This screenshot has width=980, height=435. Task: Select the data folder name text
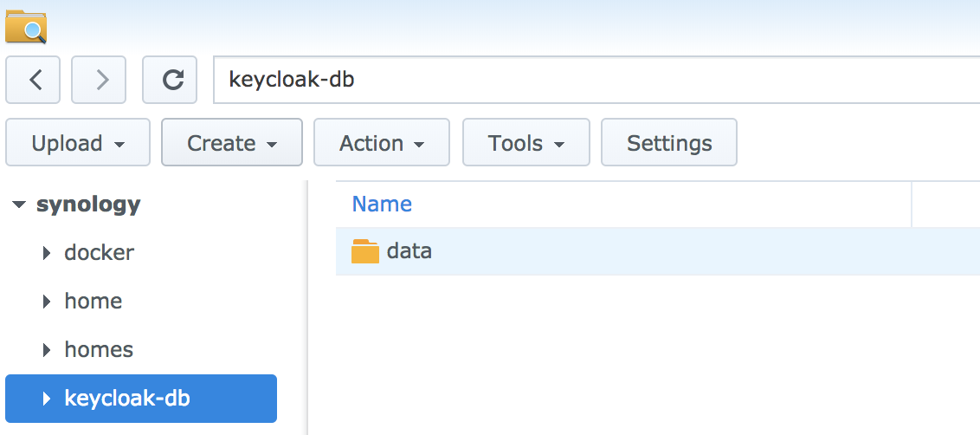[409, 251]
